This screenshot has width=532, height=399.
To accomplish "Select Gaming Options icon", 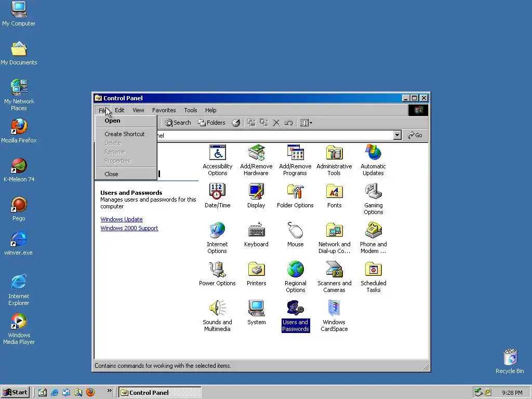I will point(373,199).
